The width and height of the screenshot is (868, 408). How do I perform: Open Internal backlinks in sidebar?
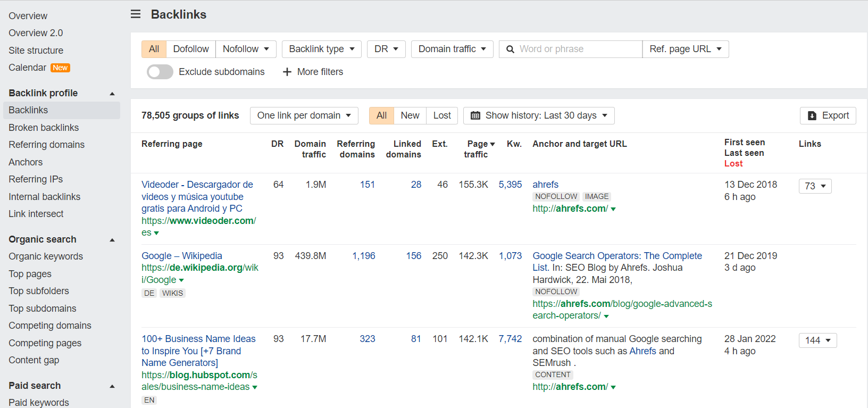(x=44, y=197)
